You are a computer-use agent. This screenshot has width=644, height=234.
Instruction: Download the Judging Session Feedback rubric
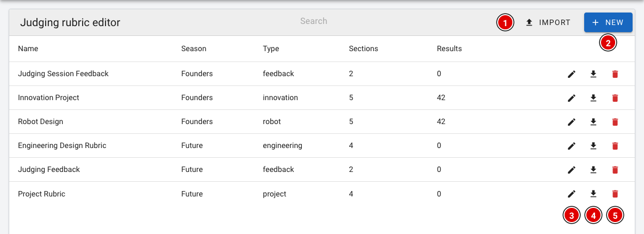tap(593, 74)
